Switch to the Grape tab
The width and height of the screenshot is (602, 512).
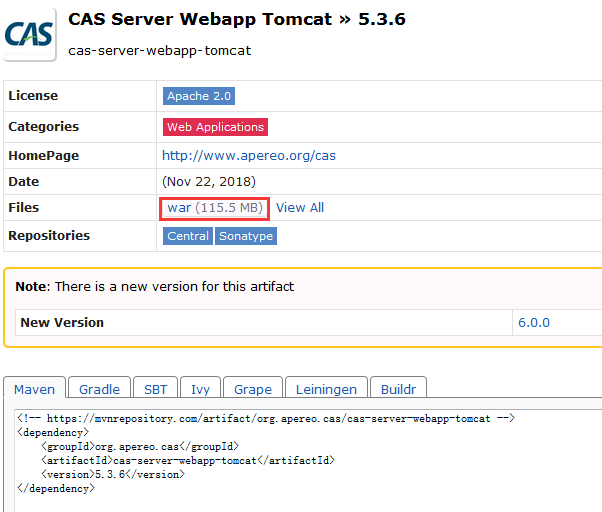click(253, 388)
